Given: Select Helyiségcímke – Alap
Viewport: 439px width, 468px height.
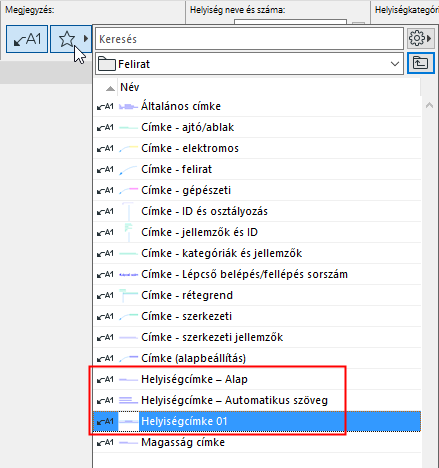Looking at the screenshot, I should (257, 379).
